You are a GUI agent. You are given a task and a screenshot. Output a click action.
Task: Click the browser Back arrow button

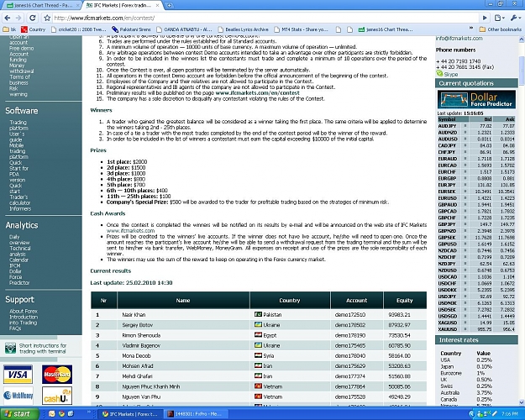[8, 18]
